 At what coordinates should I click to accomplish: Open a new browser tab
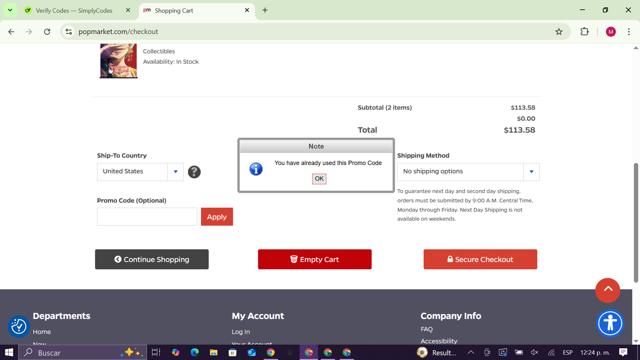[x=265, y=10]
